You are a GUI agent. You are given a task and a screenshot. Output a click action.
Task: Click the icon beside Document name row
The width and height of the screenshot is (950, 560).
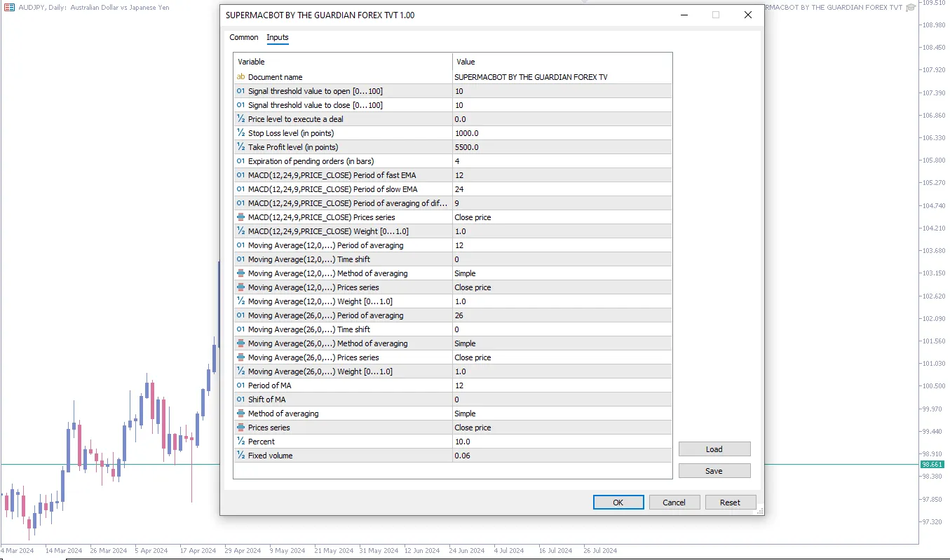(x=240, y=77)
